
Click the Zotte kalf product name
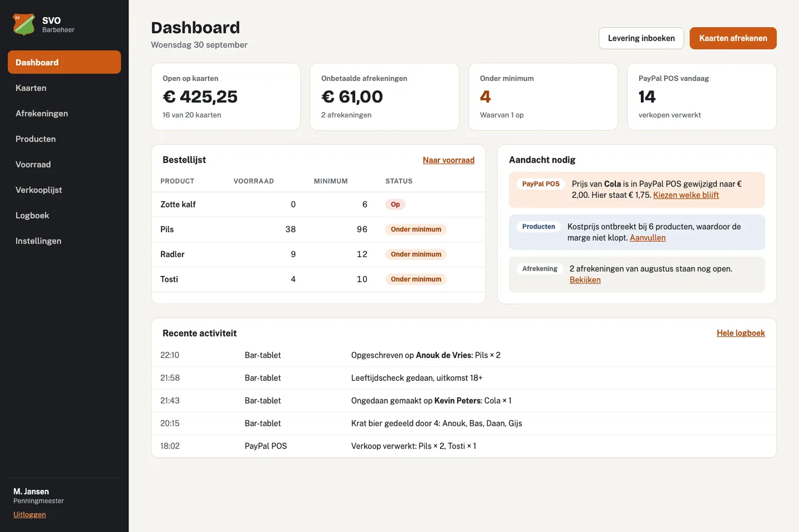(178, 204)
